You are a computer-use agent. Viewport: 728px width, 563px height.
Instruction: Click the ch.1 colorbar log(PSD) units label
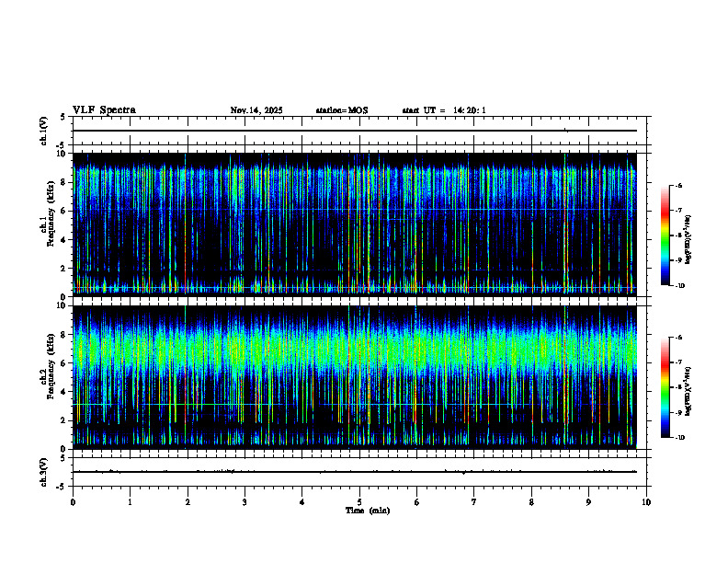click(x=688, y=239)
